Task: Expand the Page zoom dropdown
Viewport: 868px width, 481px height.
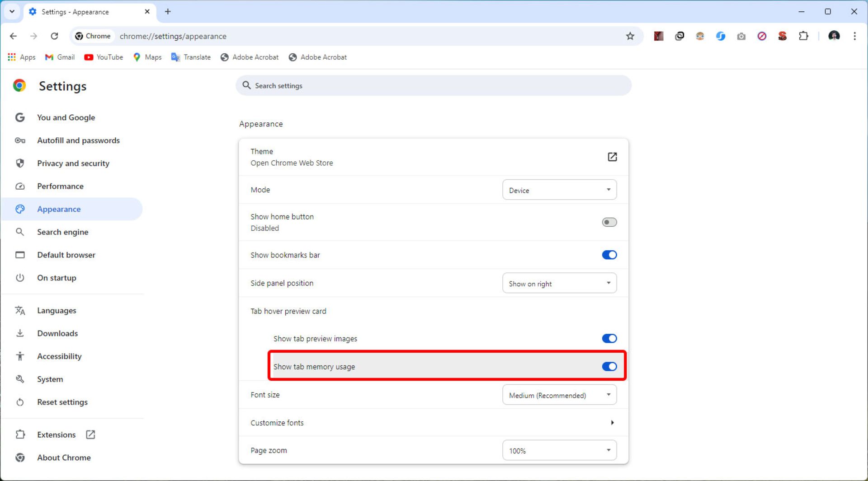Action: pyautogui.click(x=559, y=451)
